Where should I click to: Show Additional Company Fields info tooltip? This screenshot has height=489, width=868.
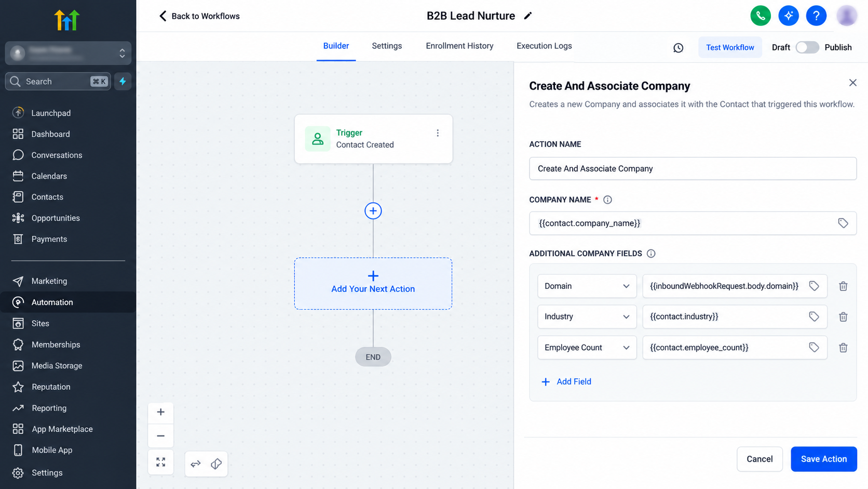coord(651,254)
